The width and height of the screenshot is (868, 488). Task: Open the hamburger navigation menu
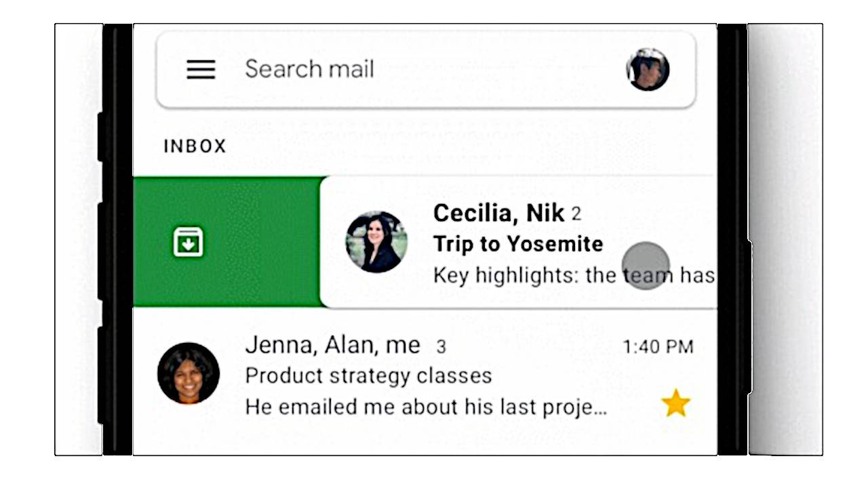click(x=201, y=69)
